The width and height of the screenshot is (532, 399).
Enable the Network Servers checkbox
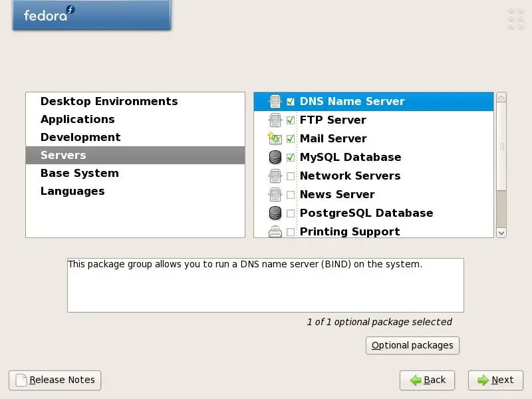(x=291, y=176)
